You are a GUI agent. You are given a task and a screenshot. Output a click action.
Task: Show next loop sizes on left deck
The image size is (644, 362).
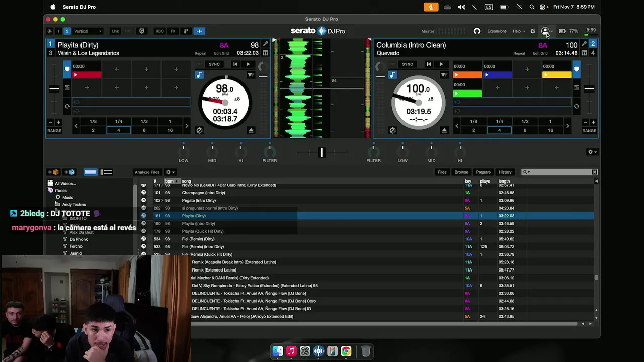tap(187, 126)
